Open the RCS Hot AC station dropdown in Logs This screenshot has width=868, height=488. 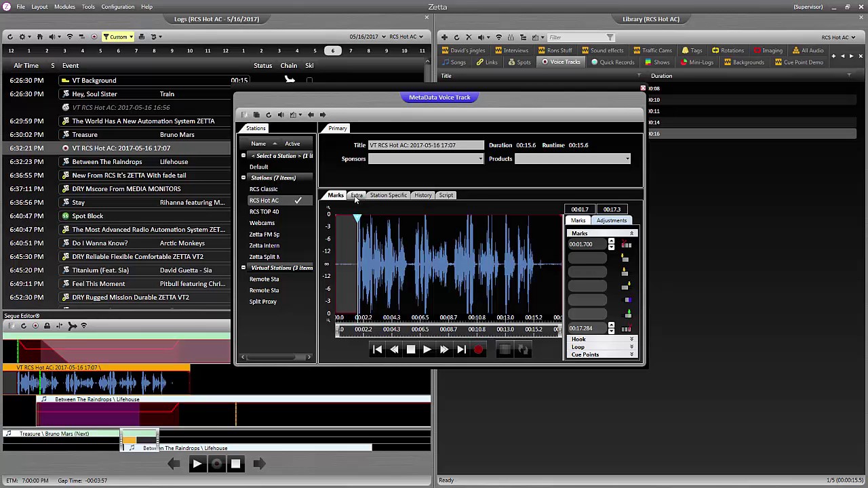pos(407,37)
